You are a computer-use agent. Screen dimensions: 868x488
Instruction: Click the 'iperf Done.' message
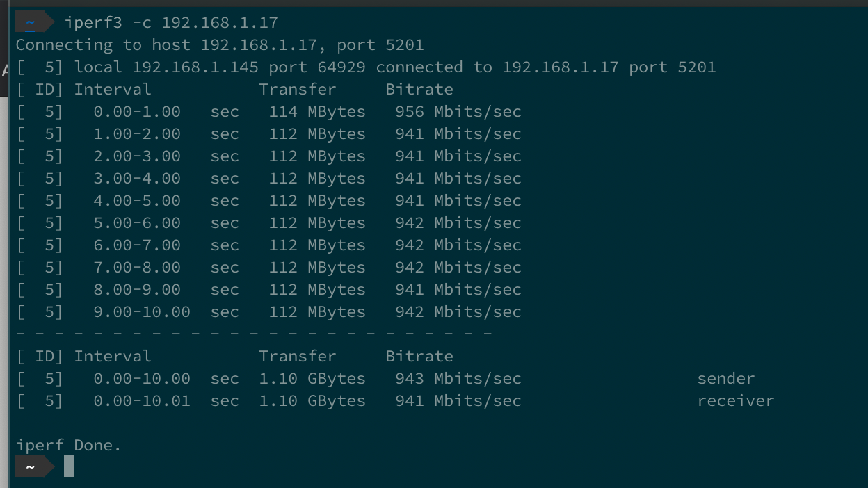69,446
